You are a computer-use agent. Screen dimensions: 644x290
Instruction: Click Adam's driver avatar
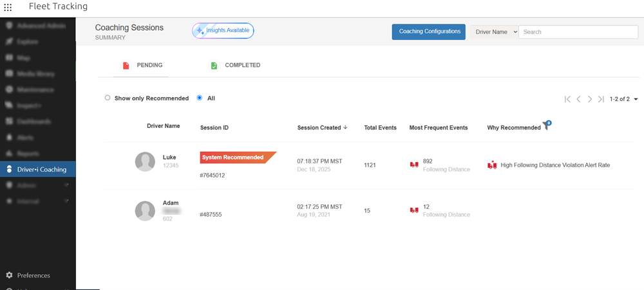click(145, 211)
